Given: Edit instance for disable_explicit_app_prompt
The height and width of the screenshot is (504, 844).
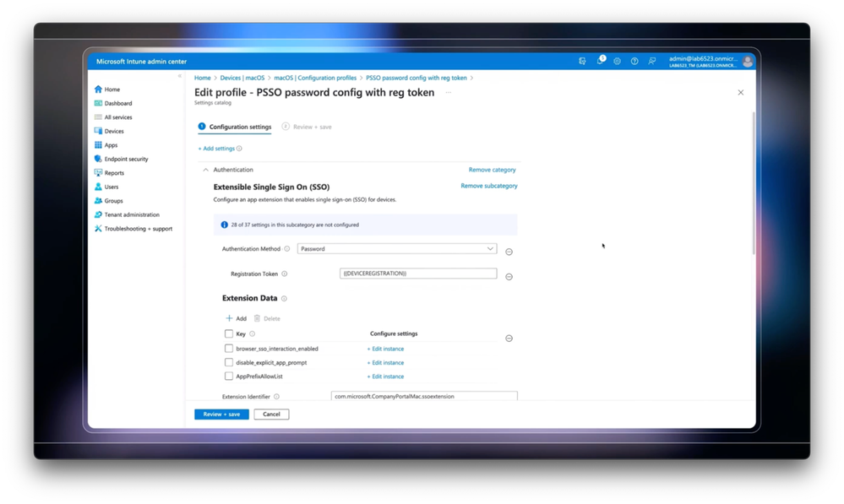Looking at the screenshot, I should coord(385,362).
